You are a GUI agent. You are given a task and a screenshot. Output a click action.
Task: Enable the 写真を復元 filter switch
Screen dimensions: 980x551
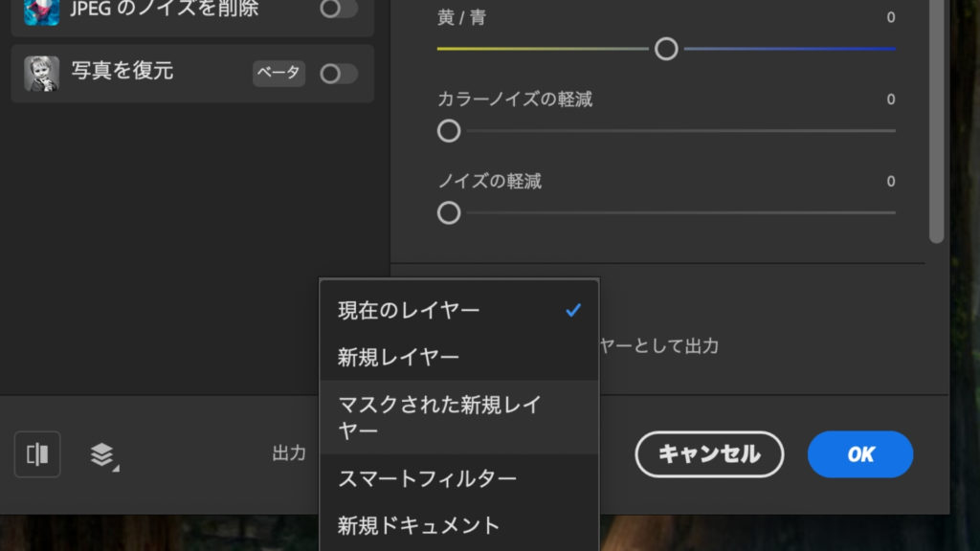pyautogui.click(x=338, y=74)
